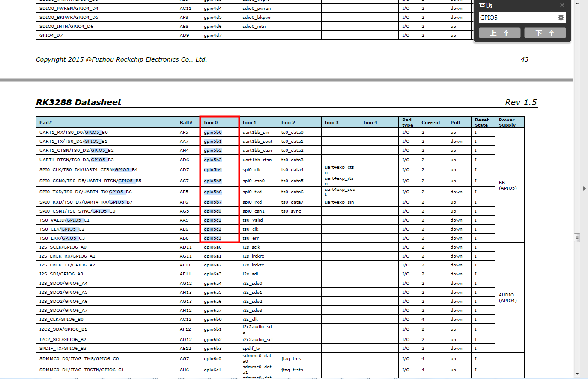
Task: Click func2 cell ts0_data5
Action: (293, 181)
